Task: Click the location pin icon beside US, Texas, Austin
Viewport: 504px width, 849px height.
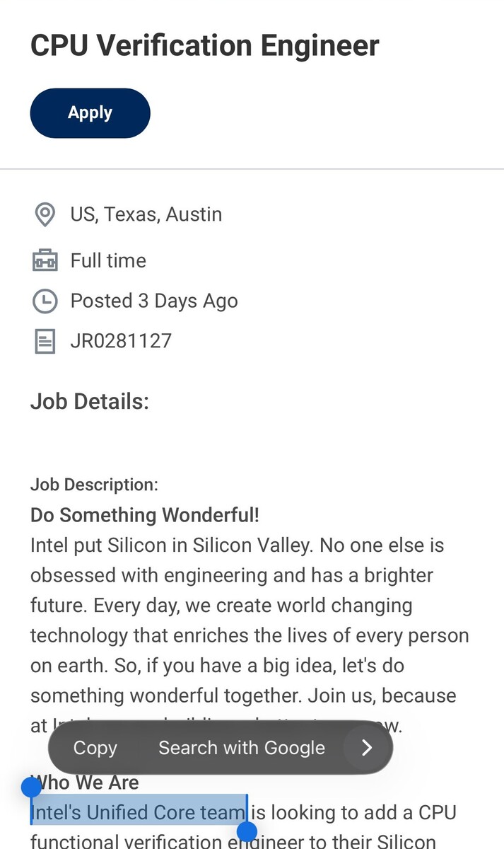Action: point(45,214)
